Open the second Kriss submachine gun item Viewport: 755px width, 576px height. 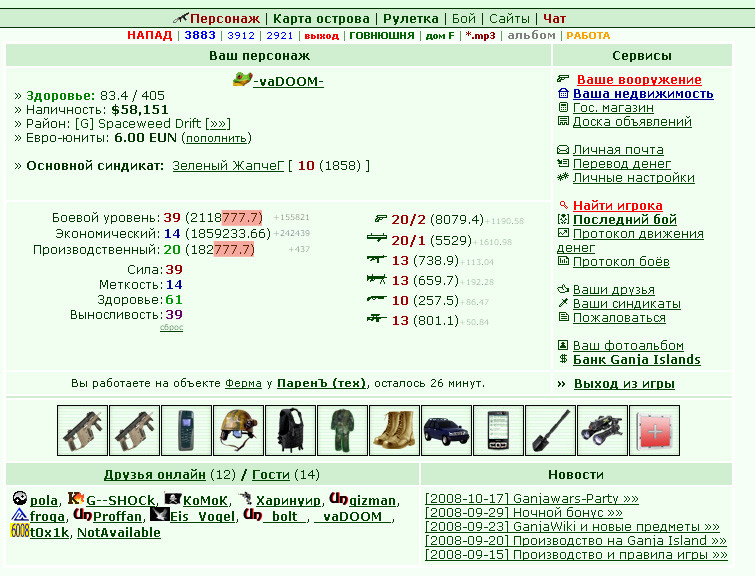(x=134, y=430)
